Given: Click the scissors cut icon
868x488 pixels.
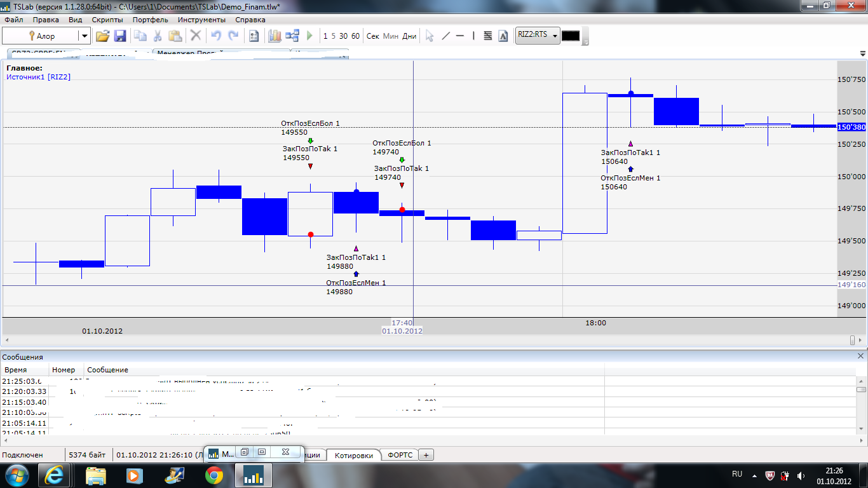Looking at the screenshot, I should pyautogui.click(x=157, y=36).
